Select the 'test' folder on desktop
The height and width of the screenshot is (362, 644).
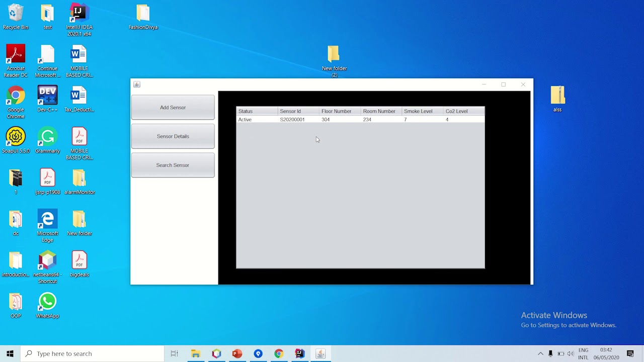pos(47,17)
